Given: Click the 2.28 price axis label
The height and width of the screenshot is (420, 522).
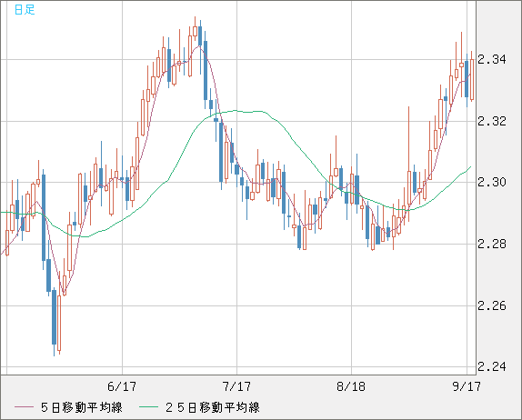Looking at the screenshot, I should 492,244.
